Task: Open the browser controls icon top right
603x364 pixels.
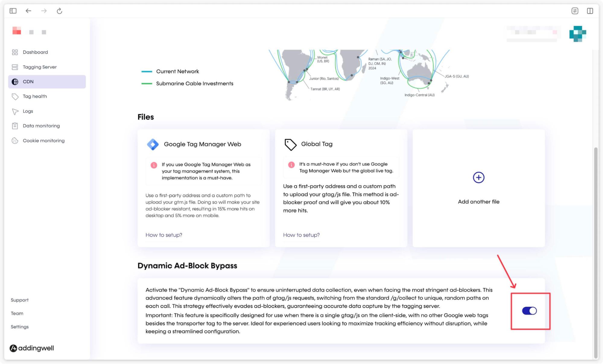Action: (575, 11)
